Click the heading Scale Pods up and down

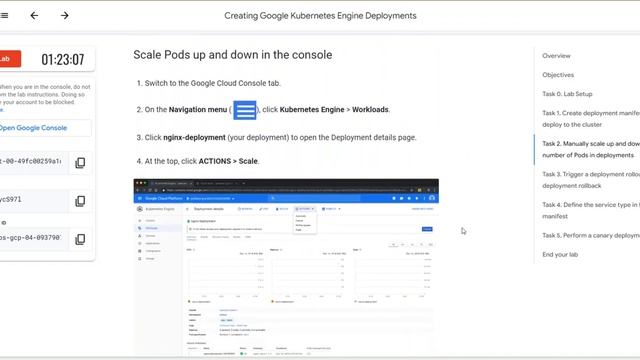pos(233,55)
